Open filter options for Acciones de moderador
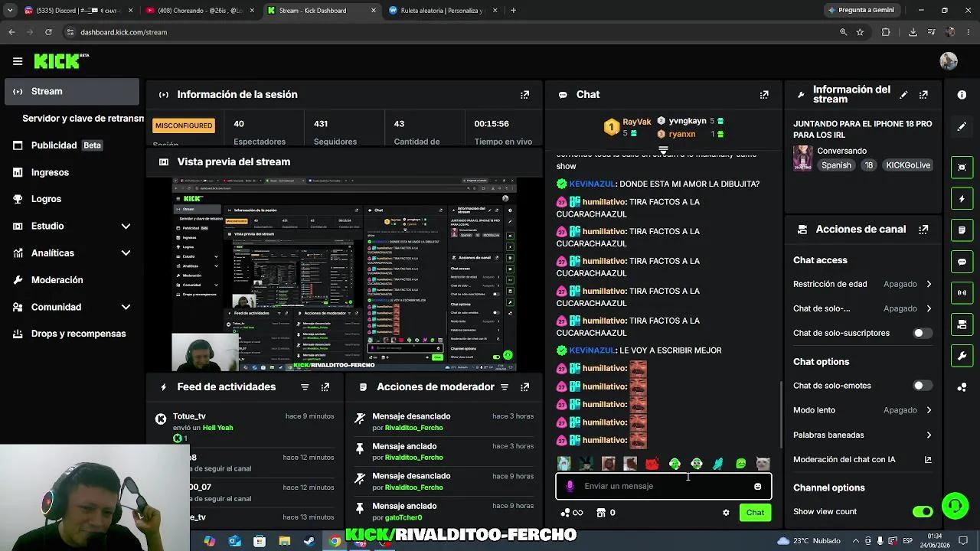This screenshot has width=980, height=551. [x=505, y=387]
